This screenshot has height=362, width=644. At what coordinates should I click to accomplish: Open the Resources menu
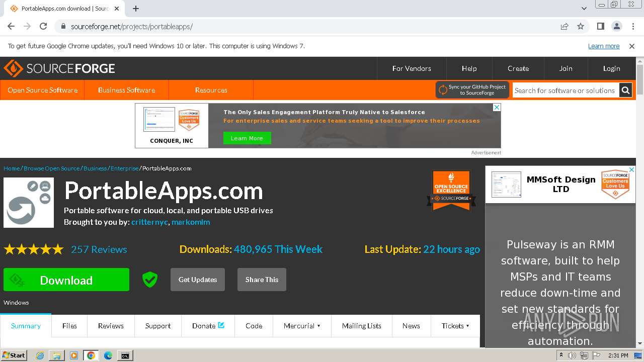(211, 90)
